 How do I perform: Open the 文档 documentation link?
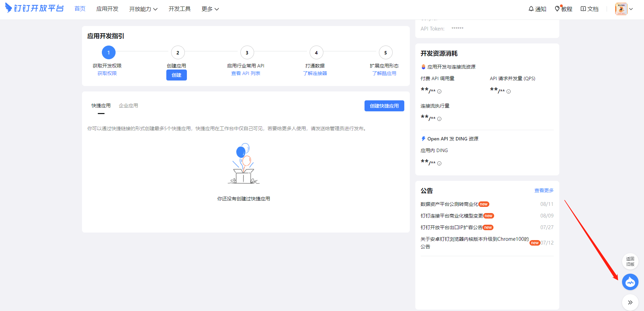(589, 9)
